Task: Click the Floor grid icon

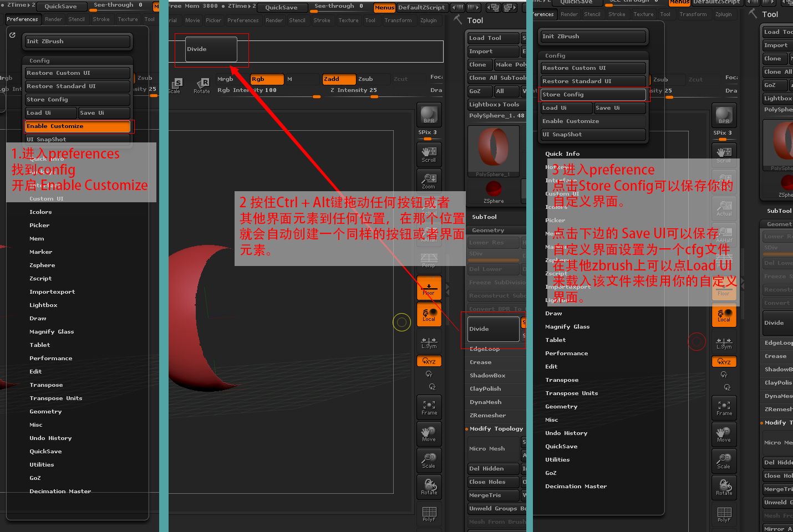Action: (429, 287)
